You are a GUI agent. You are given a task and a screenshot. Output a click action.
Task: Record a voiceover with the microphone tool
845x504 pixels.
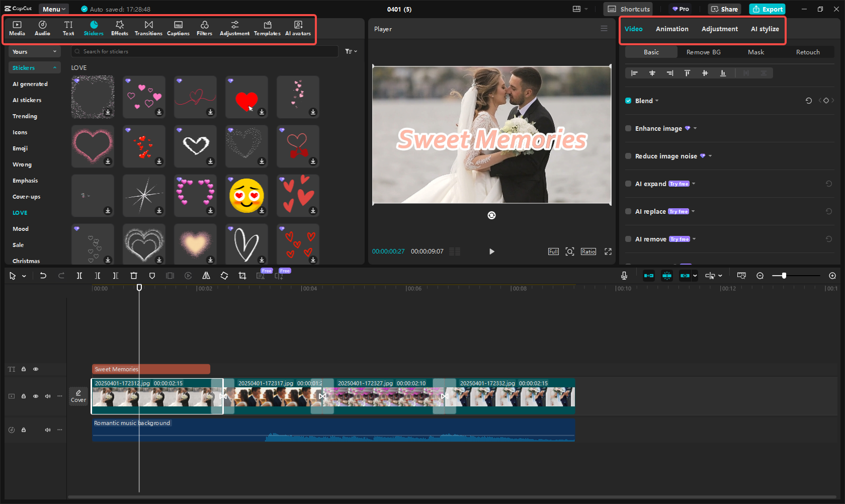click(x=624, y=276)
